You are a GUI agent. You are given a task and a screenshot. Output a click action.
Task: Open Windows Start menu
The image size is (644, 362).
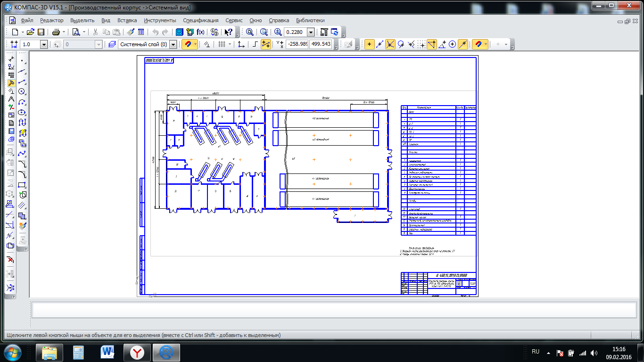tap(13, 352)
